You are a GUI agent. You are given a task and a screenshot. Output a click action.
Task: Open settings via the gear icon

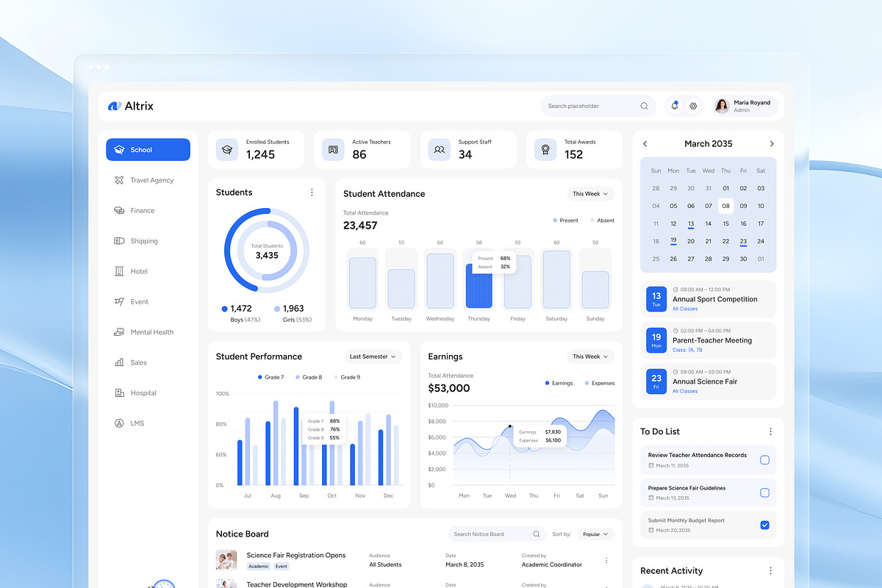coord(692,106)
